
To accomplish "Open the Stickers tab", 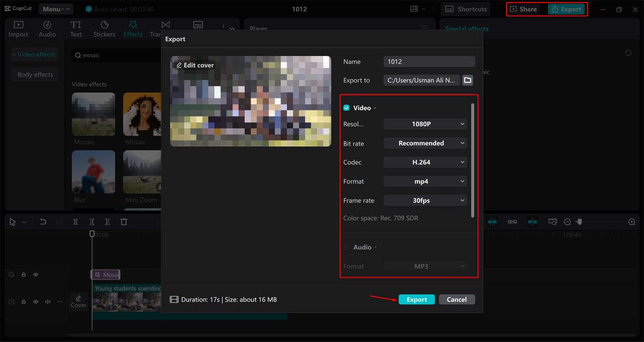I will (105, 29).
